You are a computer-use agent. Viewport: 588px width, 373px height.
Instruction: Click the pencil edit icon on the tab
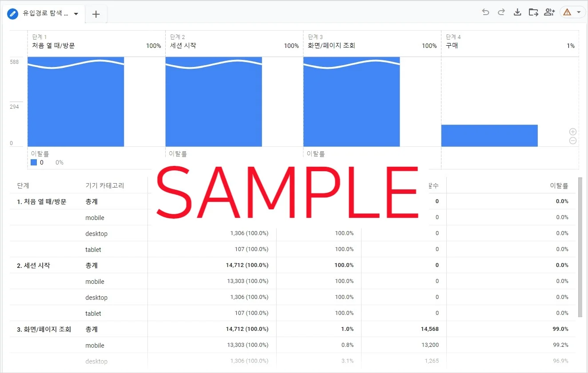[12, 14]
